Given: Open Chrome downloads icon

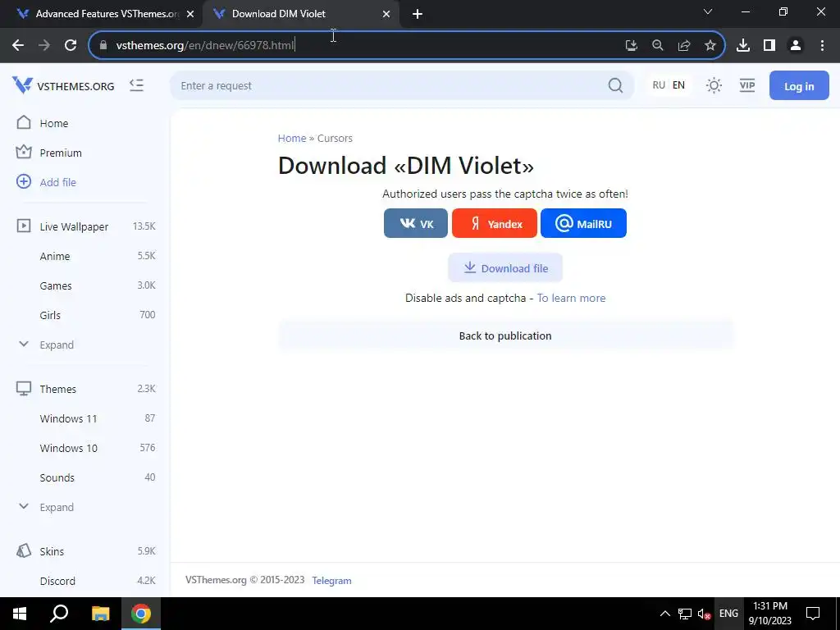Looking at the screenshot, I should [742, 45].
